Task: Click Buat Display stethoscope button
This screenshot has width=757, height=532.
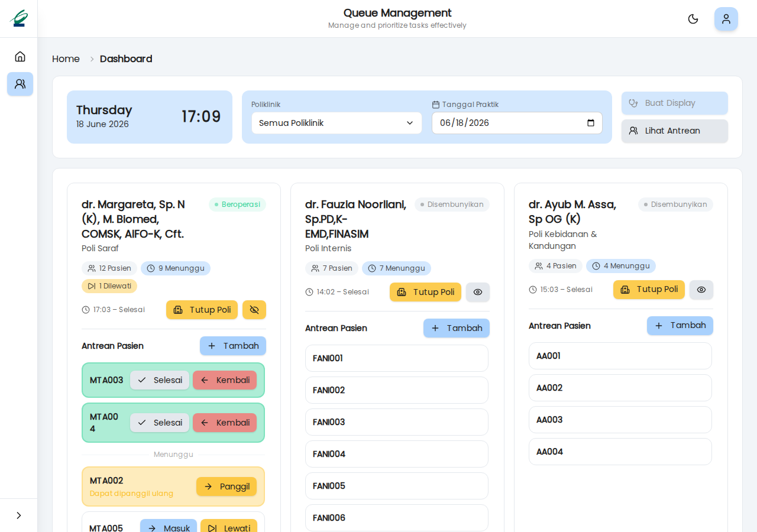Action: (675, 103)
